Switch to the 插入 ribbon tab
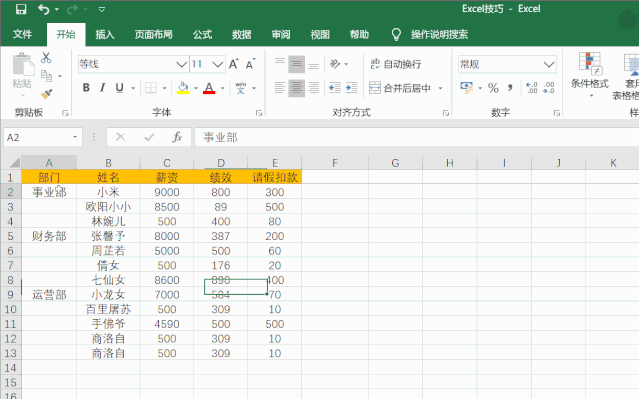The image size is (639, 399). pos(105,35)
